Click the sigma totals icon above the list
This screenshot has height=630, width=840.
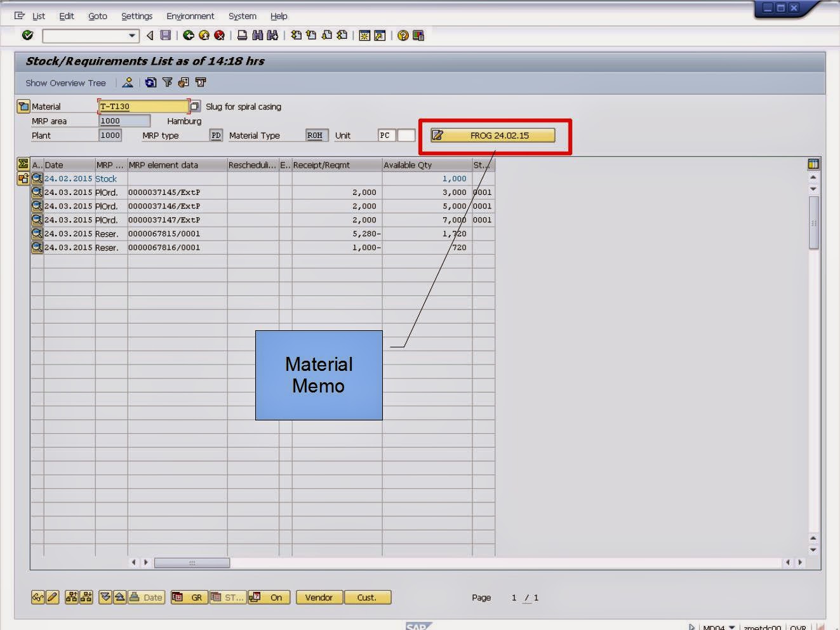pos(23,164)
